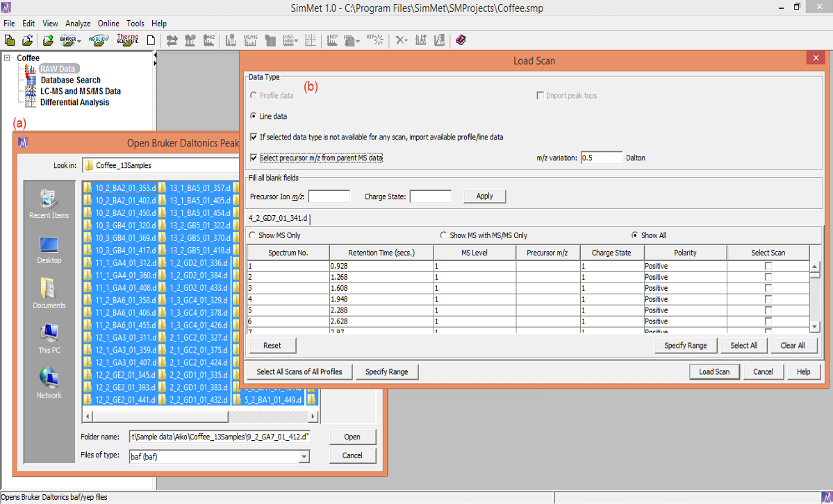The image size is (833, 504).
Task: Click Clear All button
Action: pos(793,346)
